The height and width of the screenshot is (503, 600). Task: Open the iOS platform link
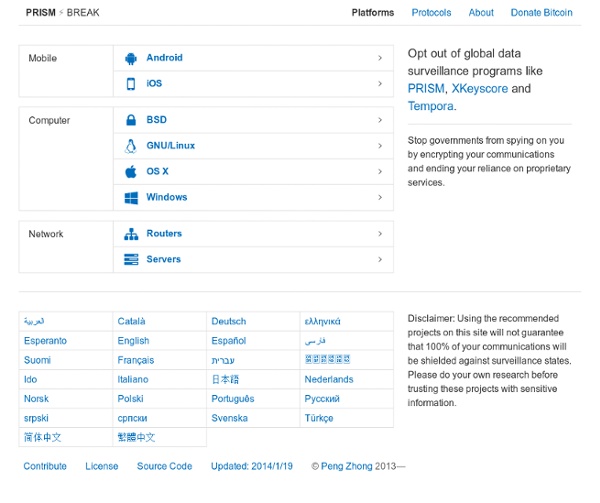click(154, 83)
